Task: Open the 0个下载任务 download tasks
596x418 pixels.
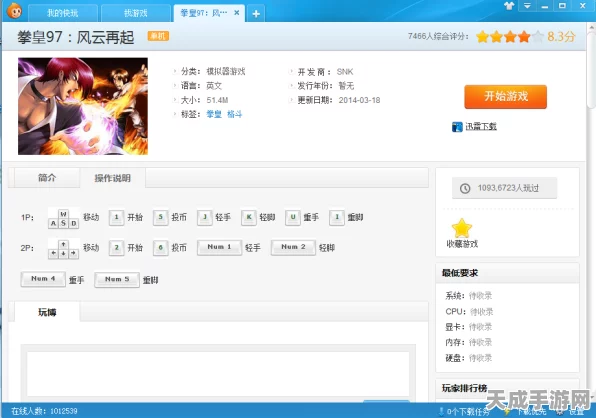Action: coord(464,411)
